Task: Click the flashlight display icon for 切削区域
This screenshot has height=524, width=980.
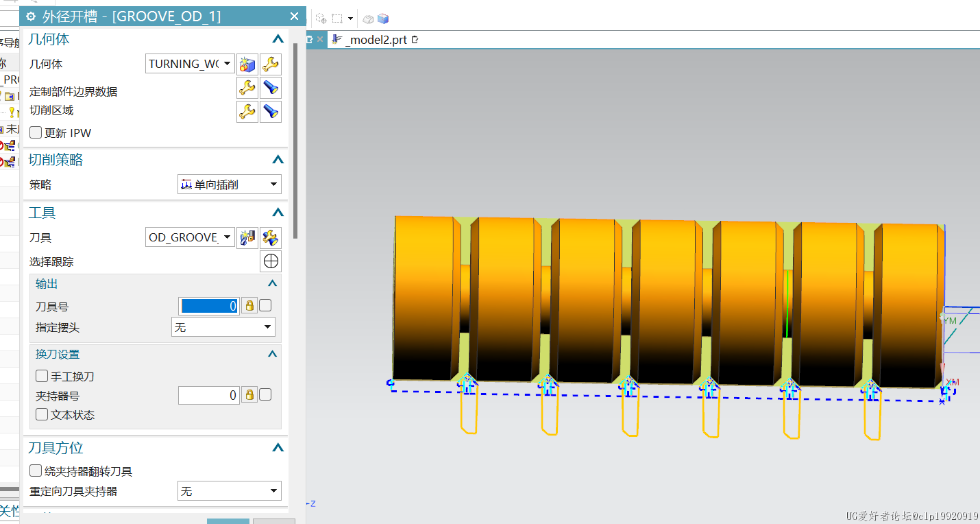Action: [271, 111]
